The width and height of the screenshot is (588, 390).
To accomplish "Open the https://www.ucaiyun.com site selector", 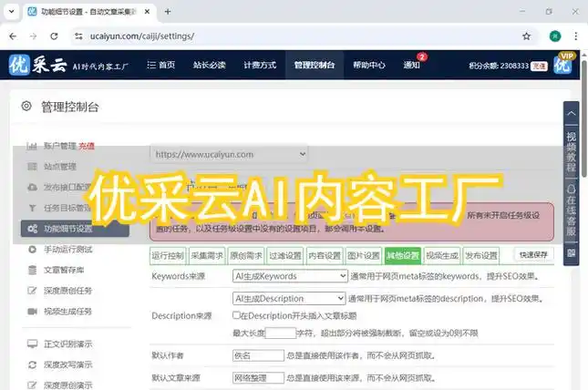I will pyautogui.click(x=229, y=154).
